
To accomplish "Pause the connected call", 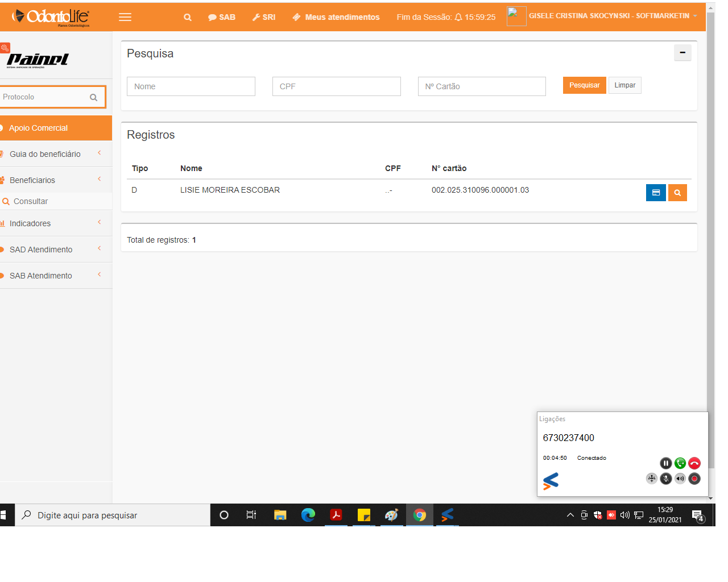I will (665, 463).
